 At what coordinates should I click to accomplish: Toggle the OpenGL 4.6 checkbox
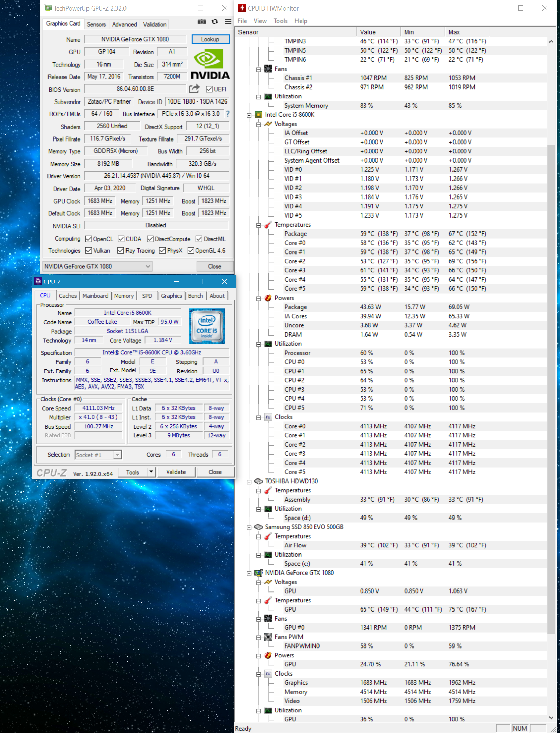click(x=191, y=251)
